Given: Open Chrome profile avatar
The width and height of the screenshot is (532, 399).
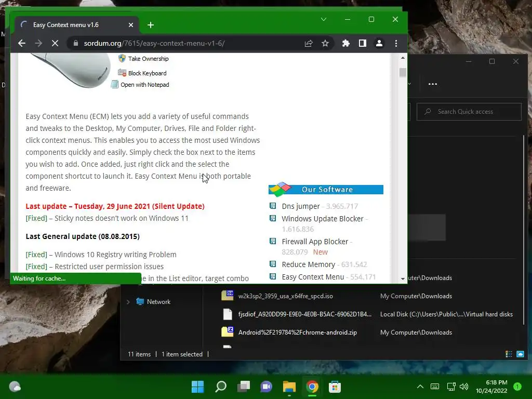Looking at the screenshot, I should (379, 43).
